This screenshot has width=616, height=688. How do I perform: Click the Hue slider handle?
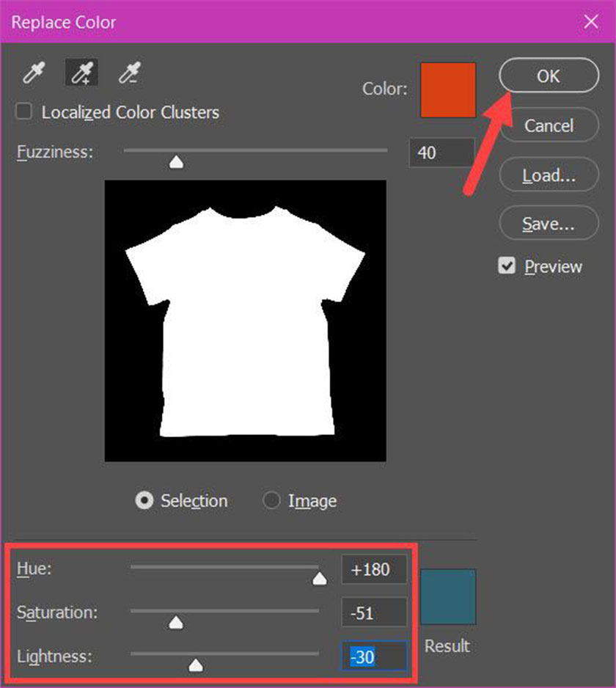[x=320, y=578]
